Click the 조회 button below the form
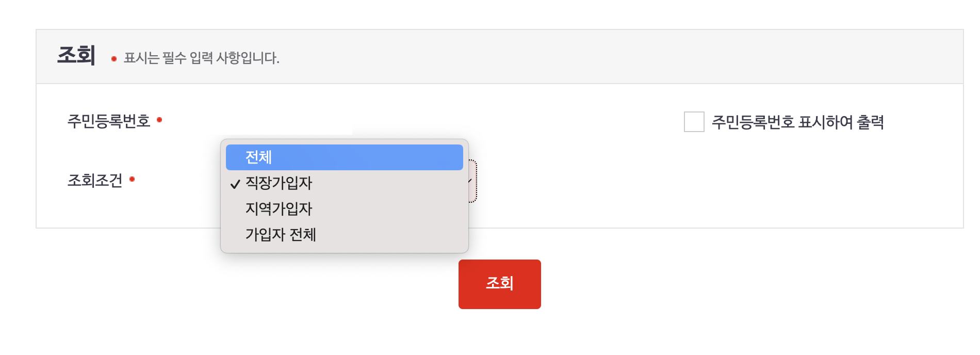Image resolution: width=980 pixels, height=355 pixels. 499,284
